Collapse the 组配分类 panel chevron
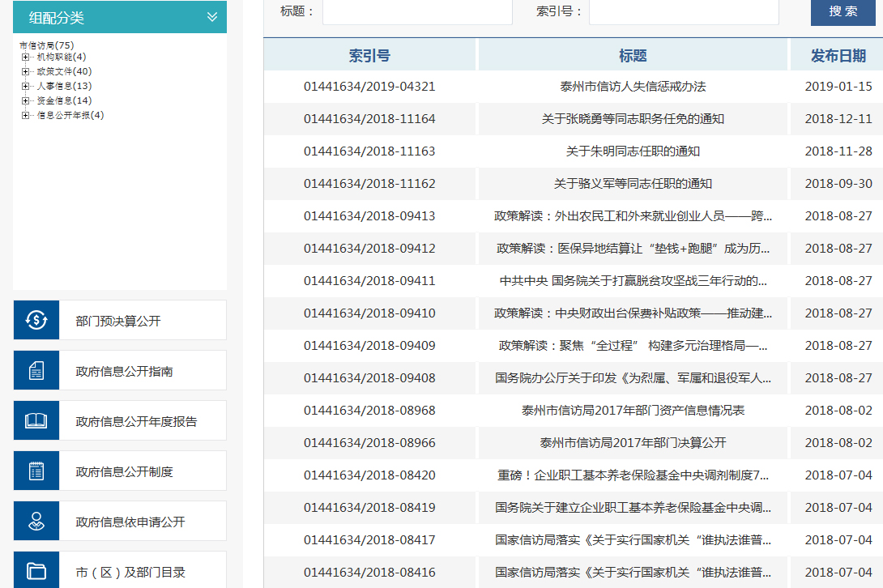Viewport: 883px width, 588px height. point(212,17)
